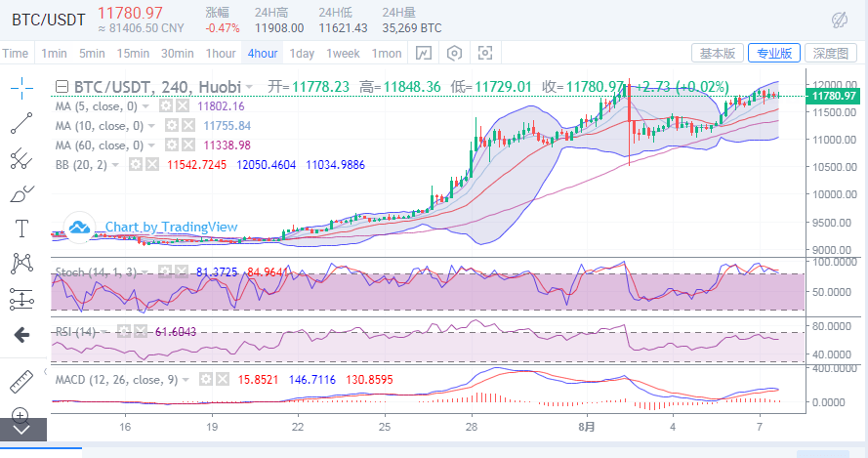Click the date label 8月 on time axis
Viewport: 868px width, 458px height.
(x=587, y=427)
